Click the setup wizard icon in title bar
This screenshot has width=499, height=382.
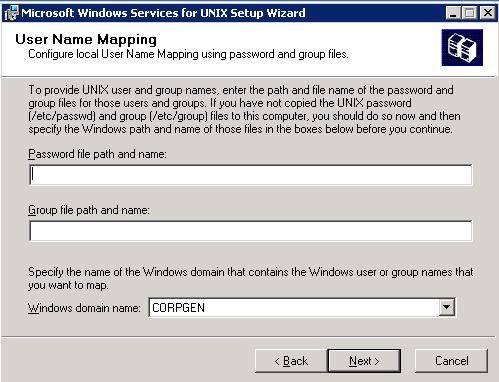click(11, 13)
